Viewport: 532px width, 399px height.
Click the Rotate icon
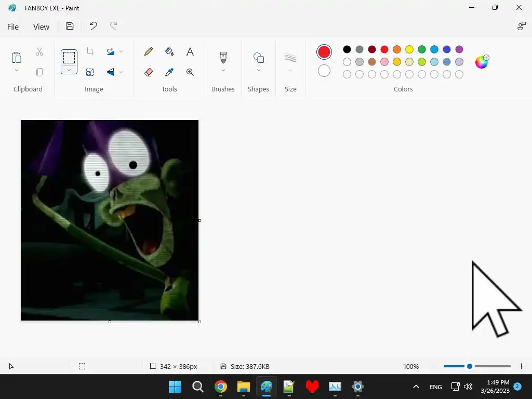click(111, 51)
